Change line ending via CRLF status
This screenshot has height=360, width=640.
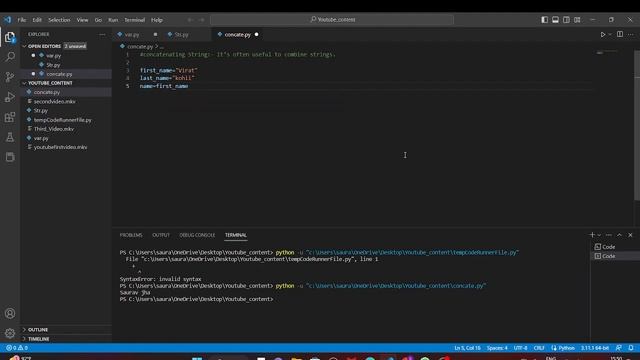pos(539,348)
